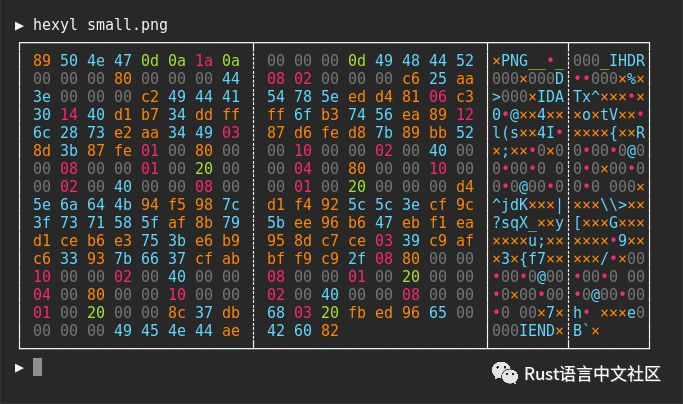Image resolution: width=683 pixels, height=404 pixels.
Task: Click the hex byte "48" in the first row
Action: [411, 61]
